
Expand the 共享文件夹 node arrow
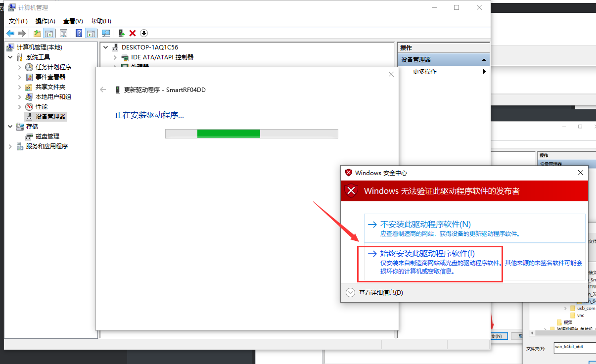[20, 87]
